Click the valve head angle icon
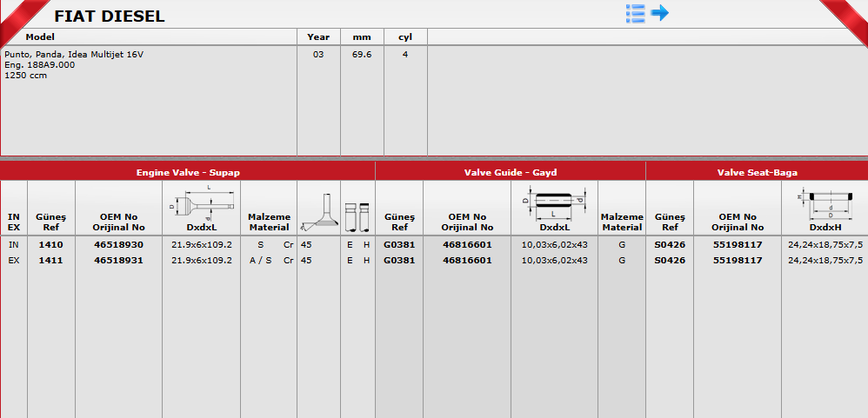The image size is (868, 418). click(317, 213)
